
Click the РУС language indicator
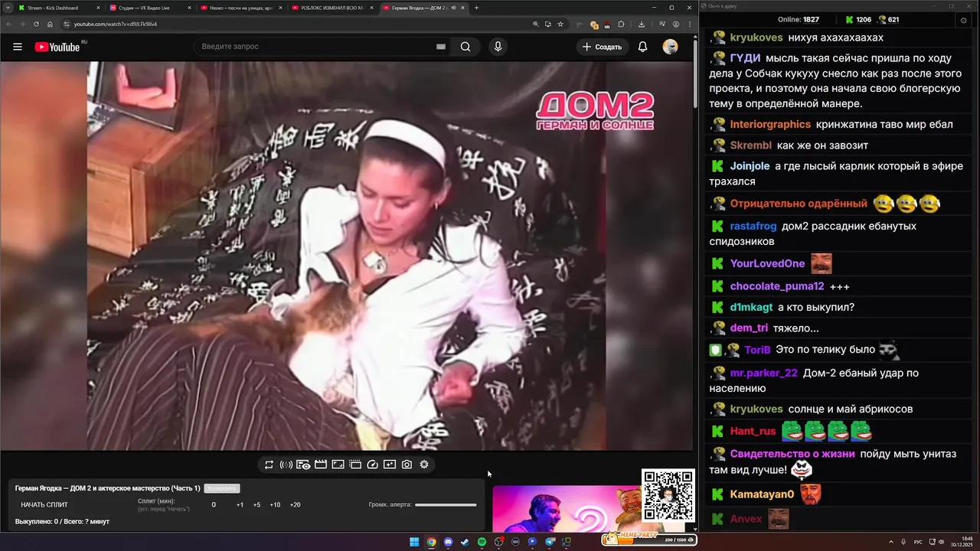(x=918, y=542)
